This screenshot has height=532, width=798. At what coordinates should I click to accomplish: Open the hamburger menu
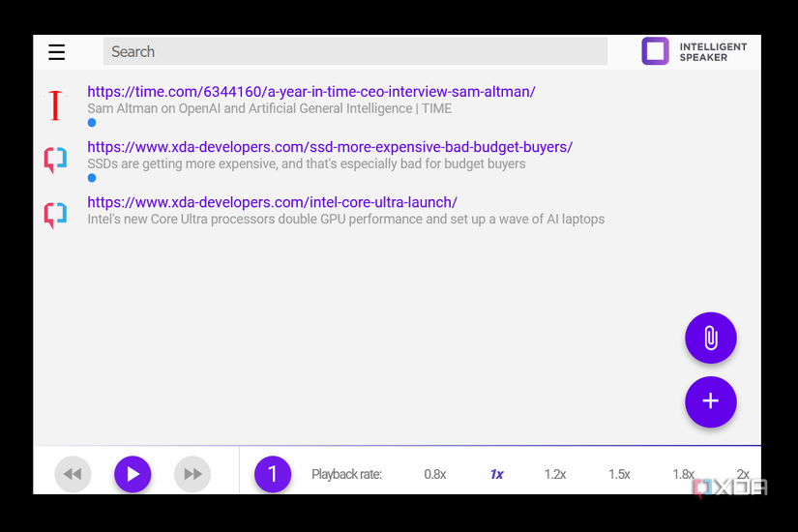coord(56,52)
